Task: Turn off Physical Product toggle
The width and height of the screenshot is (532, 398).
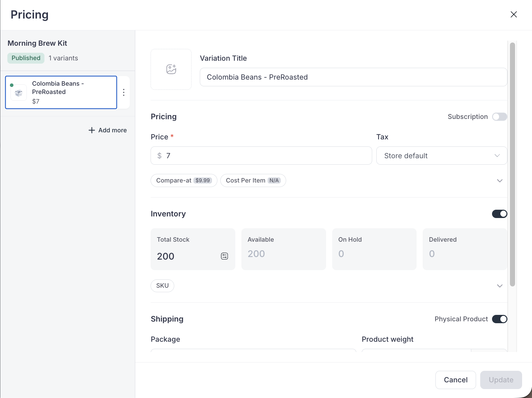Action: click(x=499, y=319)
